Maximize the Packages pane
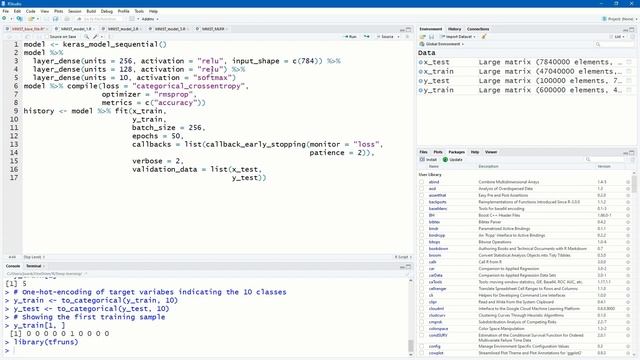640x360 pixels. click(x=632, y=152)
